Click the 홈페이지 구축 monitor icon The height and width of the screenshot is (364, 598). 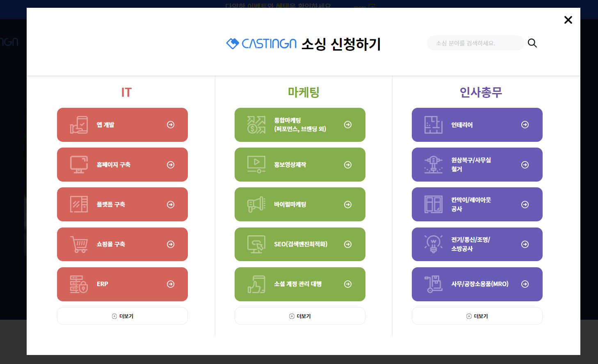click(79, 165)
